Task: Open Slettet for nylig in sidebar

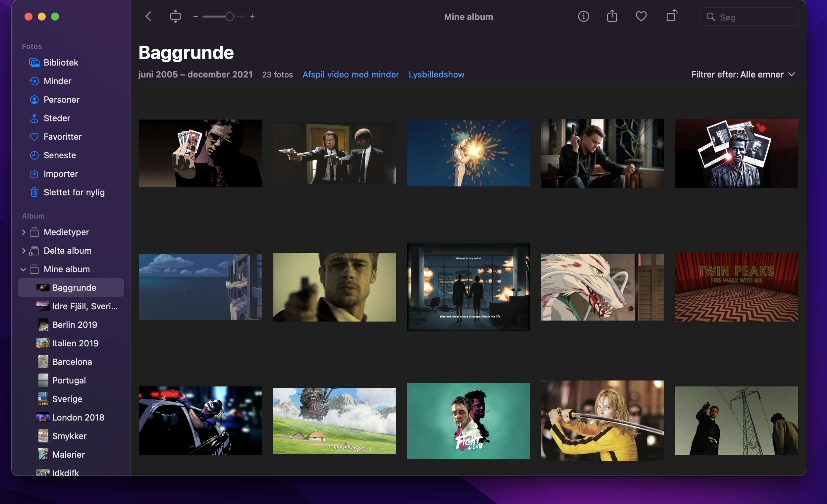Action: [74, 192]
